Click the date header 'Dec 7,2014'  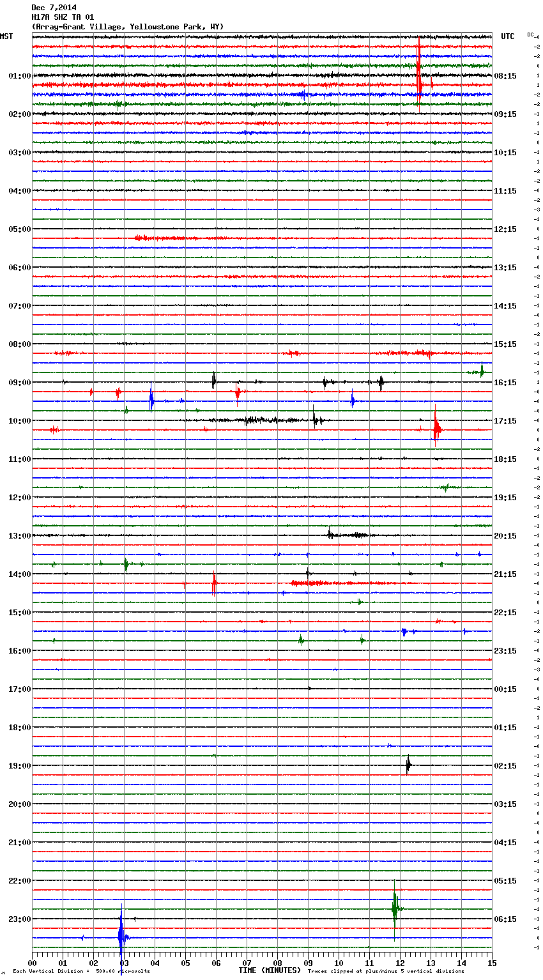[54, 8]
